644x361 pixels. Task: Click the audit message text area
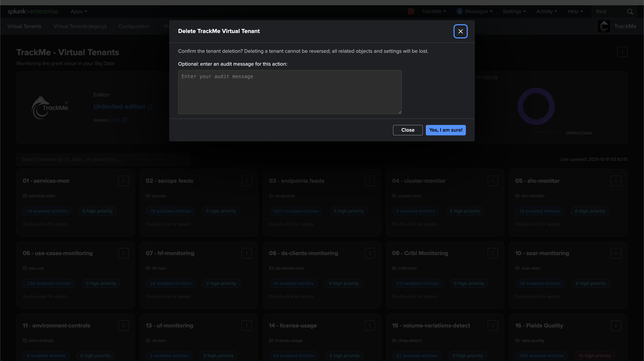tap(290, 92)
